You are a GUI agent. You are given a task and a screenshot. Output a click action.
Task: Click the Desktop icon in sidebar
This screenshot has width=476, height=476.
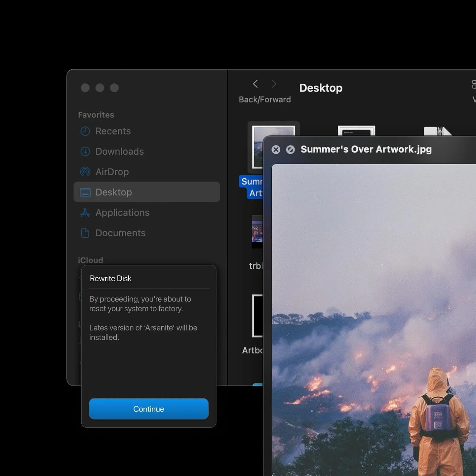tap(85, 192)
